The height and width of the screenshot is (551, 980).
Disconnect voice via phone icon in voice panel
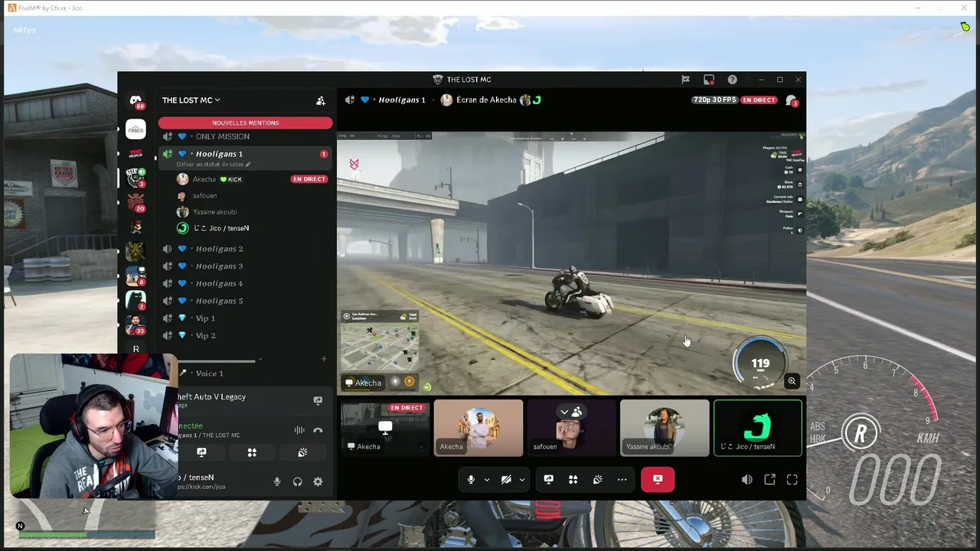click(x=318, y=430)
